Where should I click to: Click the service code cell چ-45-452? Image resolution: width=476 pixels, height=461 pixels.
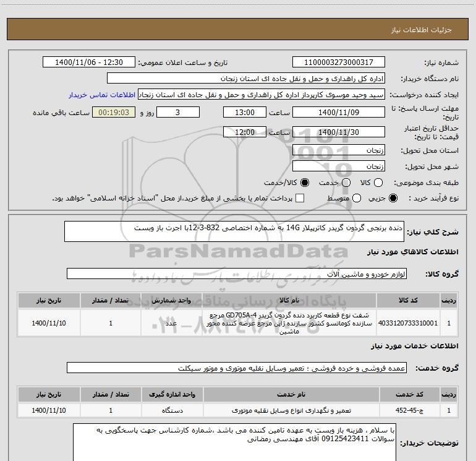tap(409, 410)
